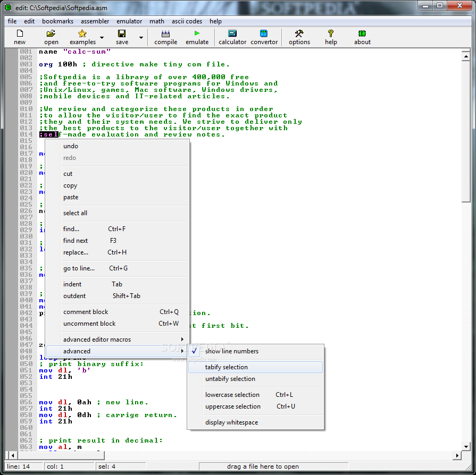This screenshot has height=475, width=476.
Task: Open the bookmarks menu
Action: [57, 21]
